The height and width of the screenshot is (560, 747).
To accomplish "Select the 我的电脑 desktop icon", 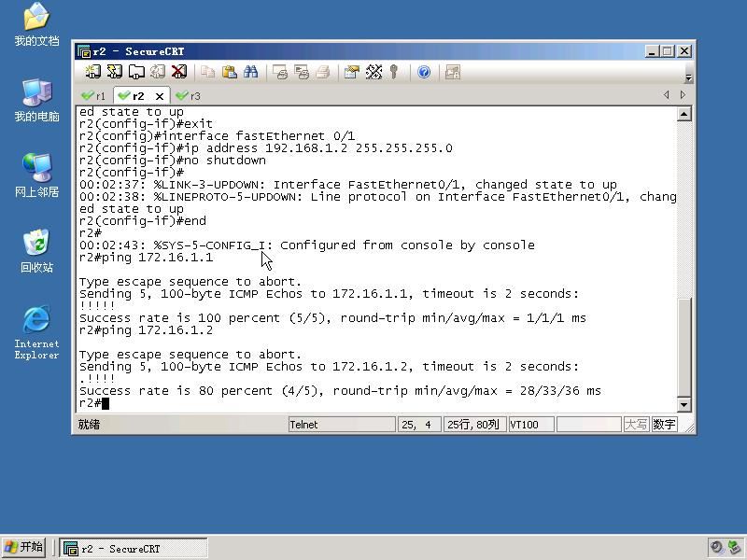I will (x=36, y=100).
